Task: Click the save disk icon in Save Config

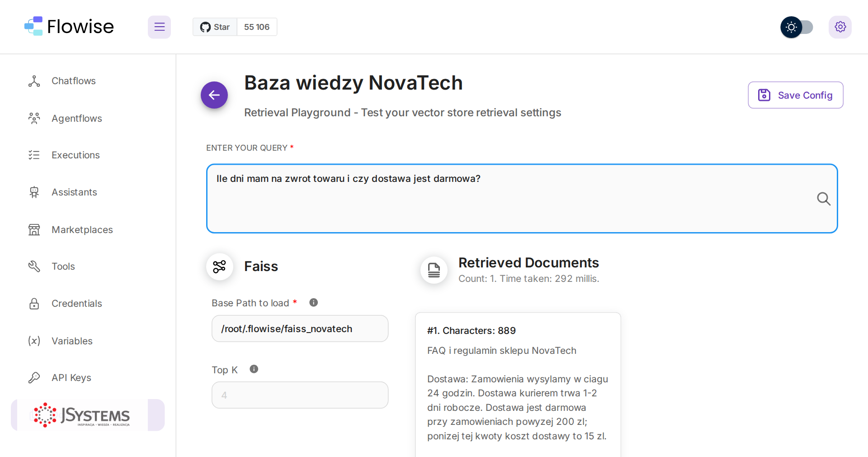Action: pyautogui.click(x=764, y=95)
